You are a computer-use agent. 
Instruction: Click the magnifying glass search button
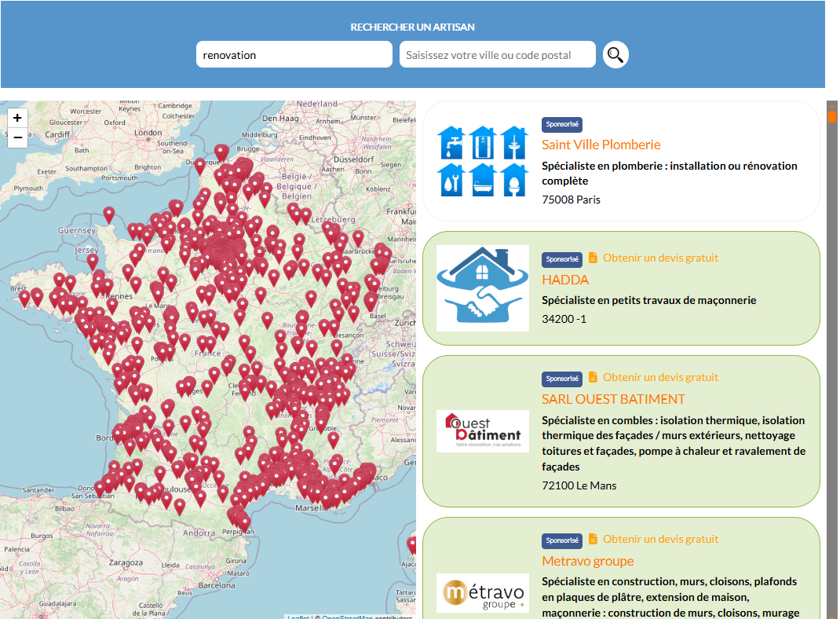coord(615,55)
